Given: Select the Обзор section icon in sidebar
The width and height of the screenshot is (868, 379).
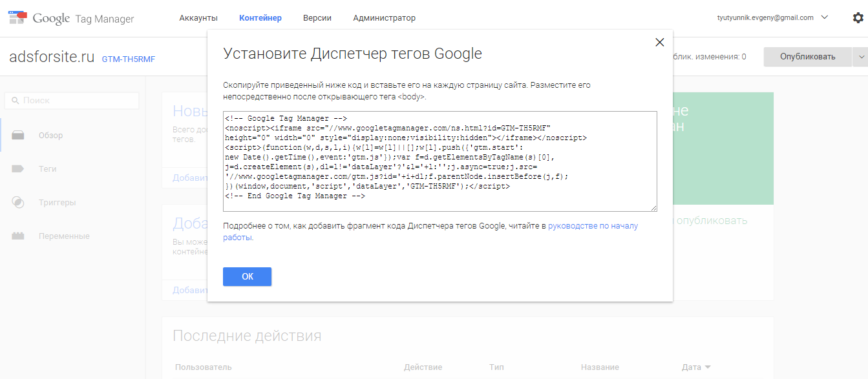Looking at the screenshot, I should click(x=18, y=135).
